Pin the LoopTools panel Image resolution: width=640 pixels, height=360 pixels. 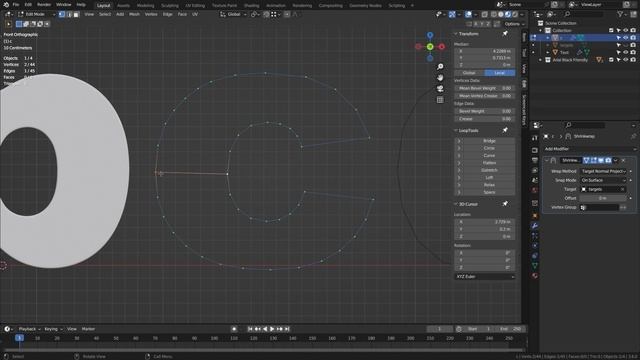pyautogui.click(x=505, y=130)
